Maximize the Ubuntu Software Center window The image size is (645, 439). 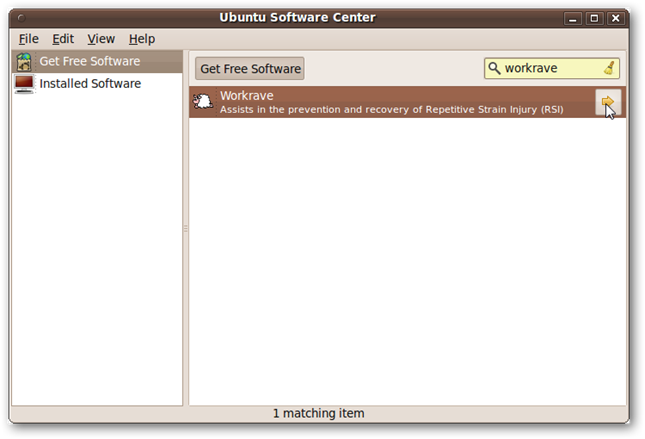[594, 18]
